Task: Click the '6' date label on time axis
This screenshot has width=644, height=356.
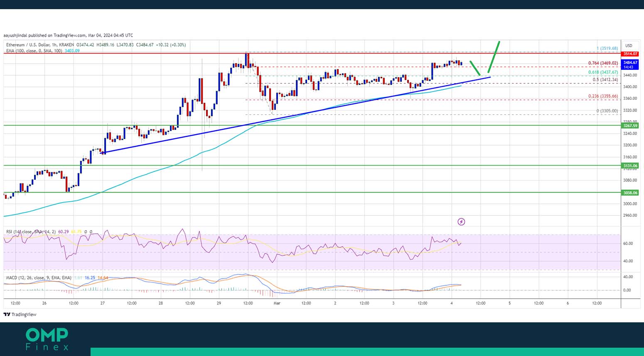Action: click(x=568, y=303)
